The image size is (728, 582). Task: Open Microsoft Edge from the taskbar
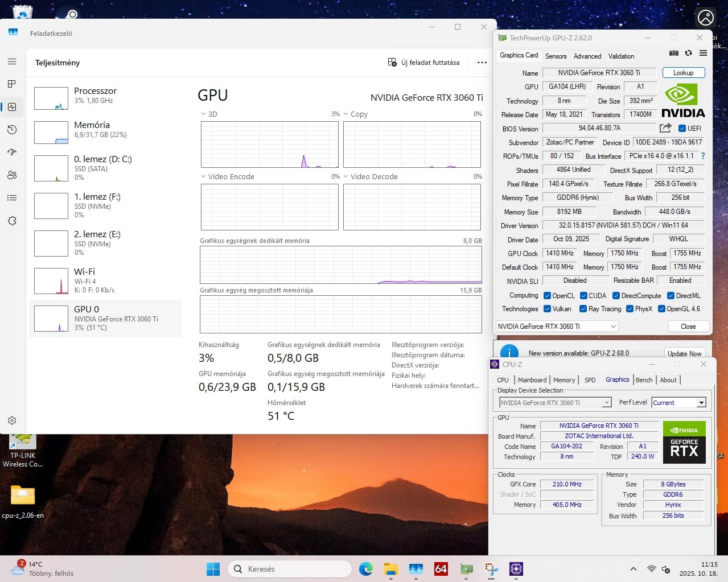coord(366,569)
